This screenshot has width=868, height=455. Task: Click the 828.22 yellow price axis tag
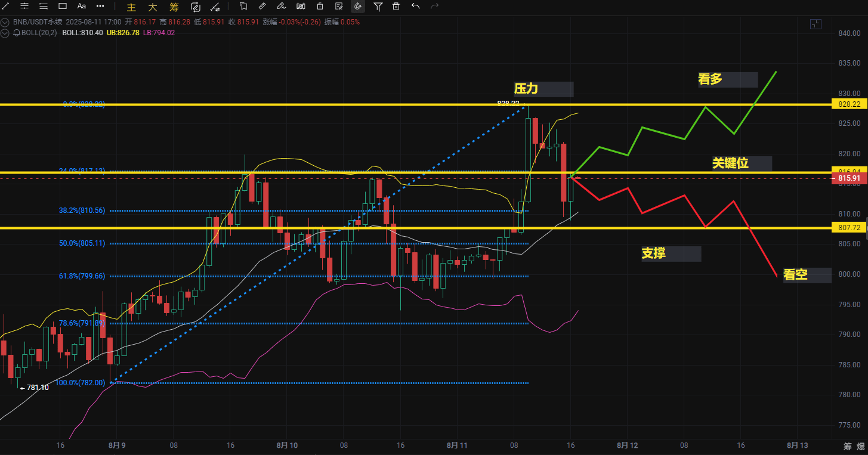(850, 104)
